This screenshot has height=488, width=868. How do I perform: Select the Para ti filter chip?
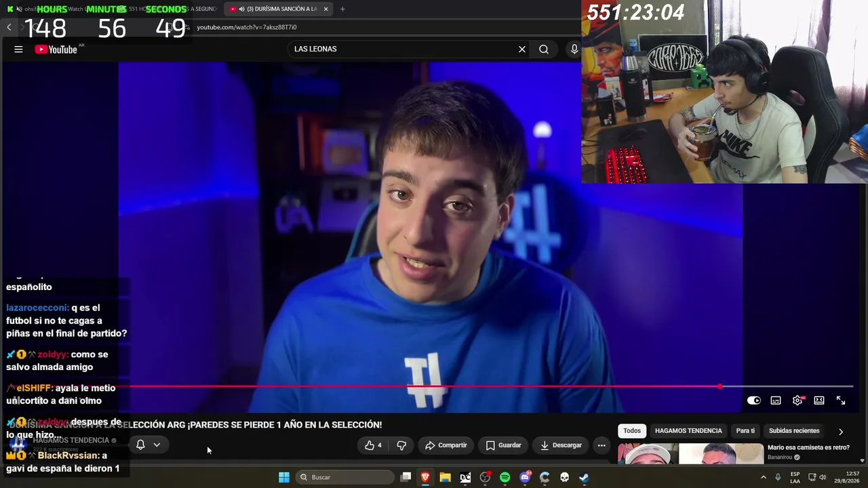(x=745, y=430)
